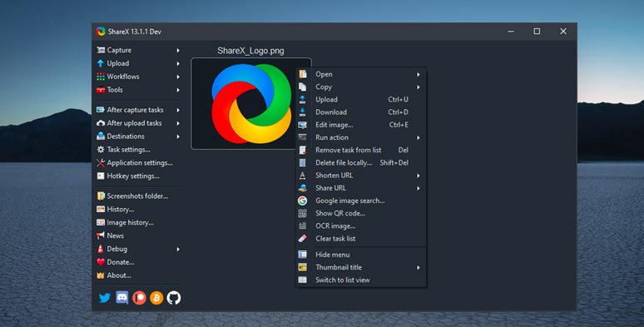Click Download Ctrl+D entry

(x=360, y=112)
